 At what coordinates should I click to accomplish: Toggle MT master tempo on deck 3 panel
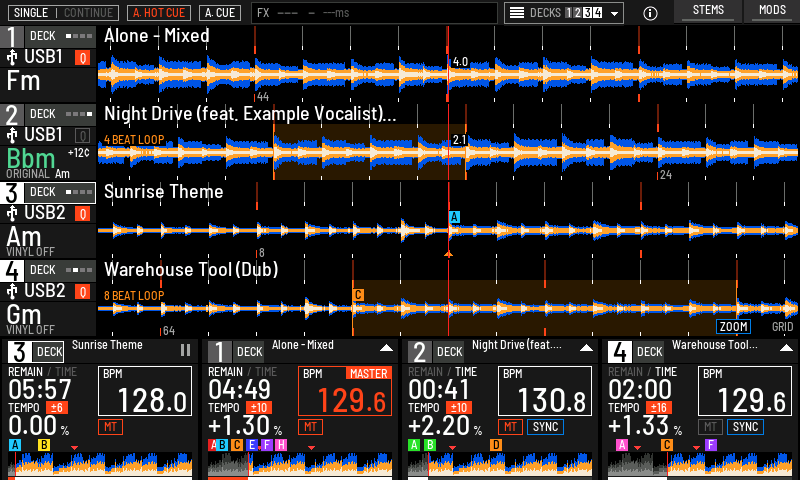click(110, 427)
